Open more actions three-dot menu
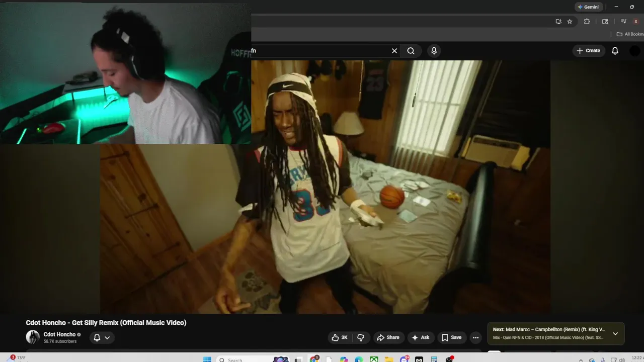Viewport: 644px width, 362px height. (475, 337)
